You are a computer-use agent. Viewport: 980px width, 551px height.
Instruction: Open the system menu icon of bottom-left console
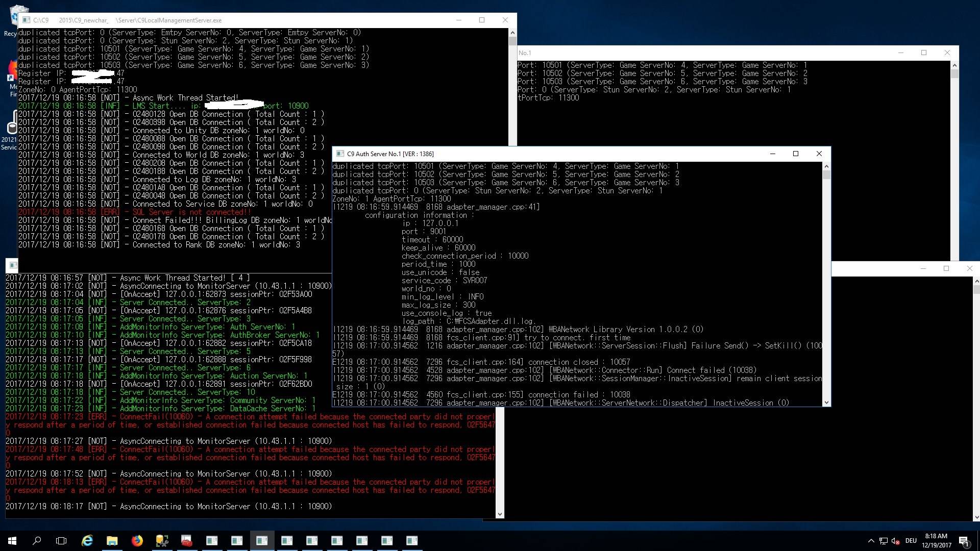coord(13,265)
